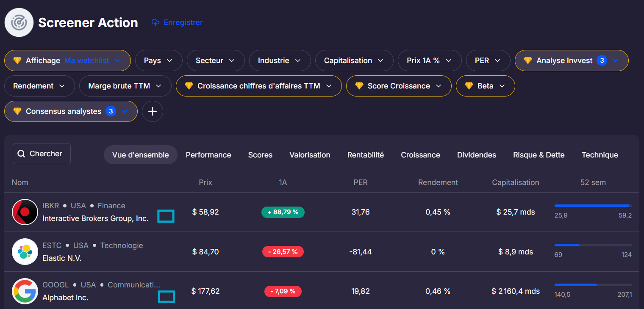Image resolution: width=644 pixels, height=309 pixels.
Task: Click IBKR 52-week range bar
Action: [593, 206]
